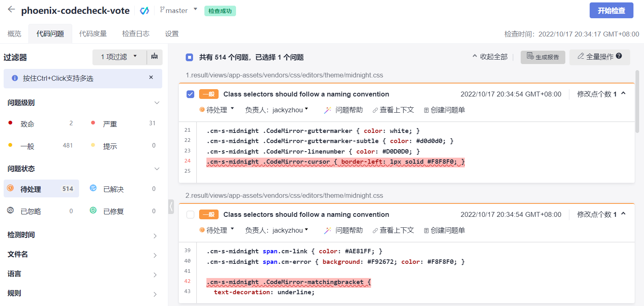Go back using the left arrow icon
The image size is (644, 306).
(x=11, y=9)
